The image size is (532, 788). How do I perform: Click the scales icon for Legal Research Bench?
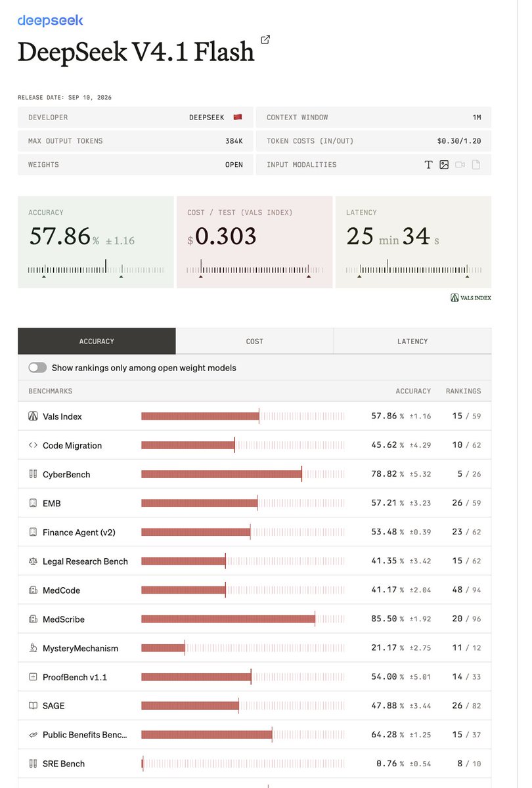pos(33,561)
